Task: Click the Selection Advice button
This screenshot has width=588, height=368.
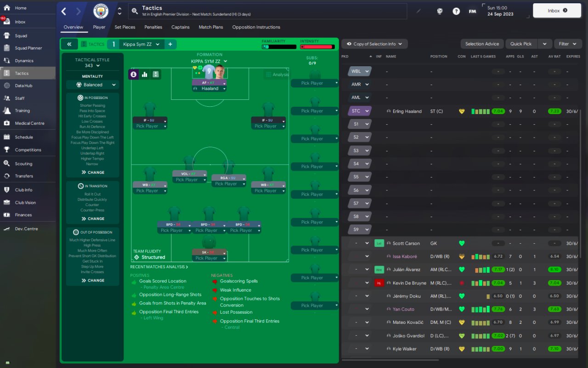Action: click(482, 44)
